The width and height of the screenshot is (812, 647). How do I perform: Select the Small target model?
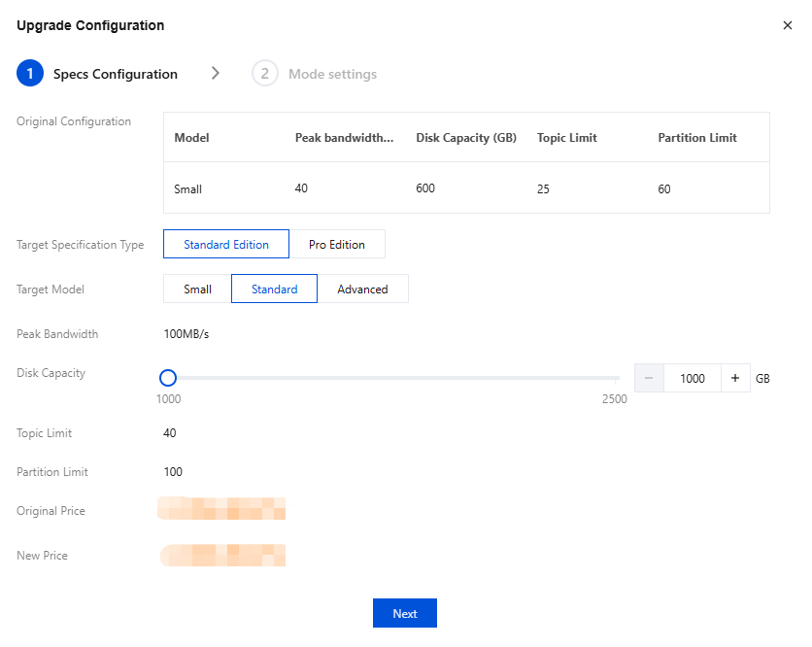196,289
